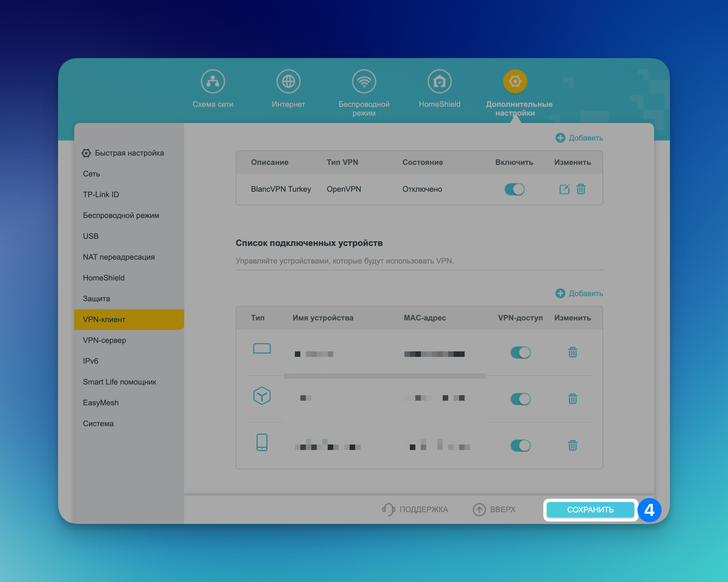This screenshot has height=582, width=728.
Task: Edit the BlancVPN Turkey server entry
Action: [x=564, y=189]
